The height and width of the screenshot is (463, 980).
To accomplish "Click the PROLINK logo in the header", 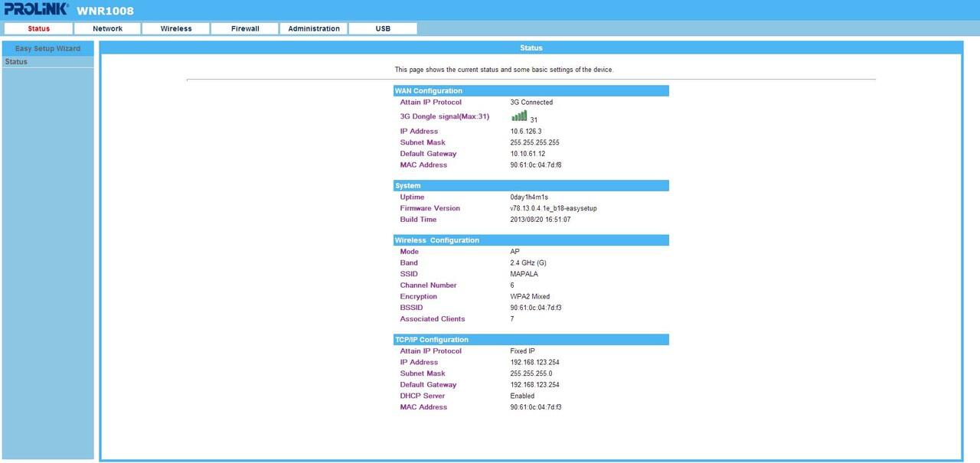I will (36, 10).
